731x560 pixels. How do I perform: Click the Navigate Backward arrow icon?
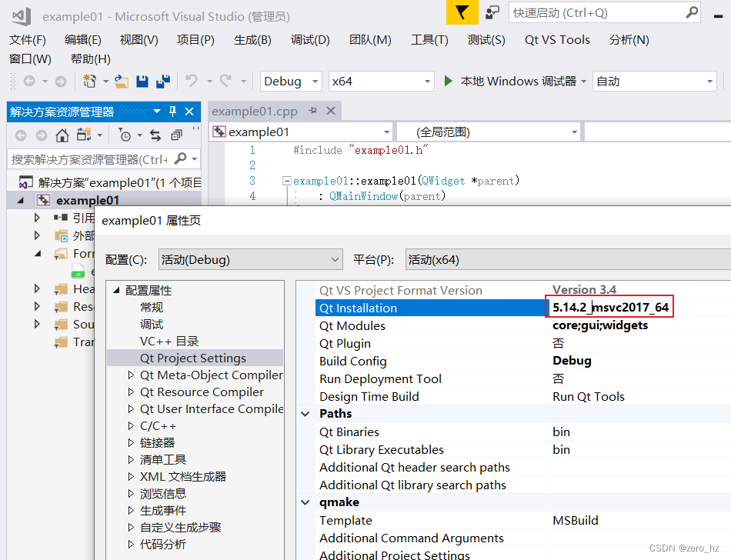(30, 80)
